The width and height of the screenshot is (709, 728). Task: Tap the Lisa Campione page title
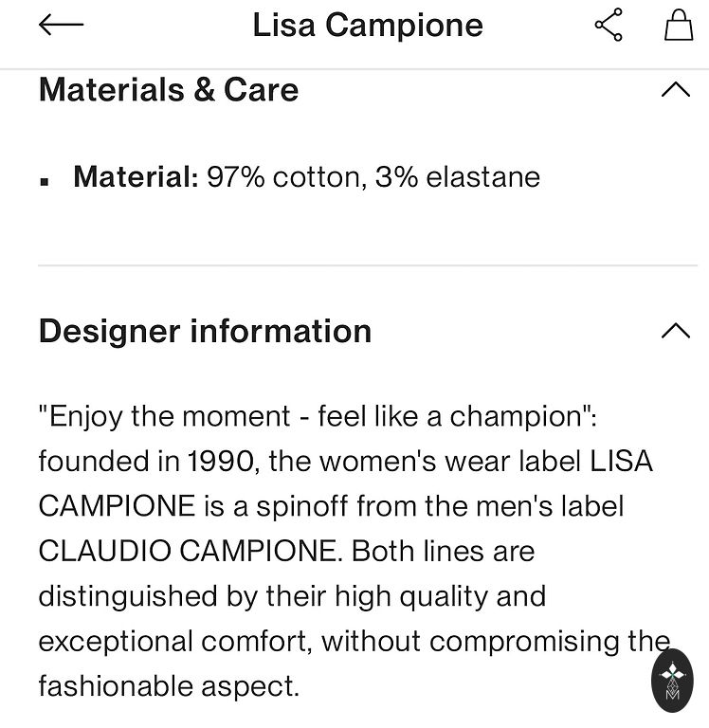368,26
